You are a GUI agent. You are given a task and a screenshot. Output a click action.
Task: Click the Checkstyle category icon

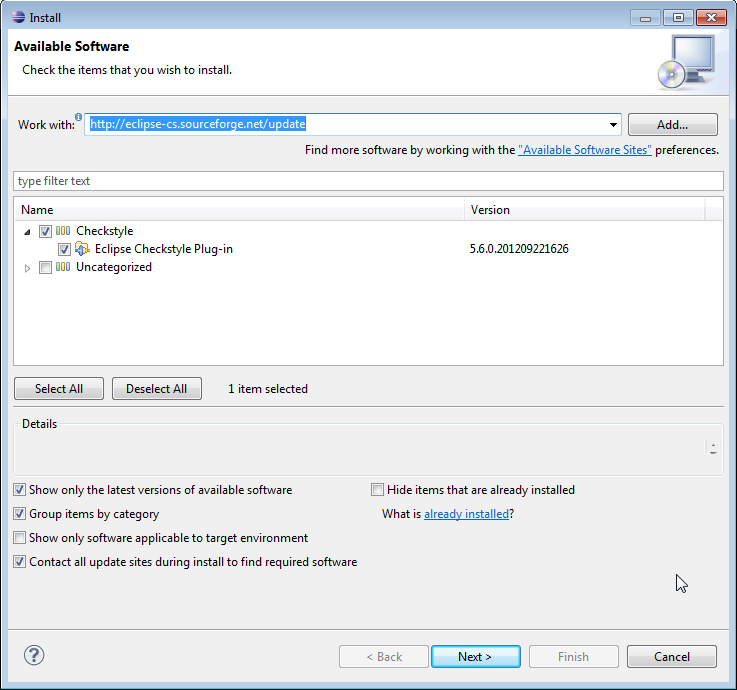63,231
